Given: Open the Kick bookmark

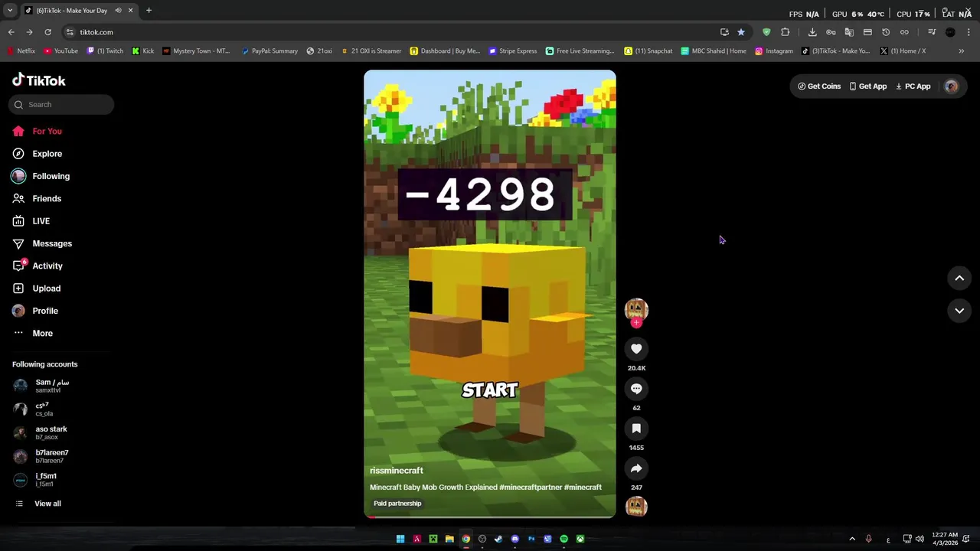Looking at the screenshot, I should (x=142, y=51).
